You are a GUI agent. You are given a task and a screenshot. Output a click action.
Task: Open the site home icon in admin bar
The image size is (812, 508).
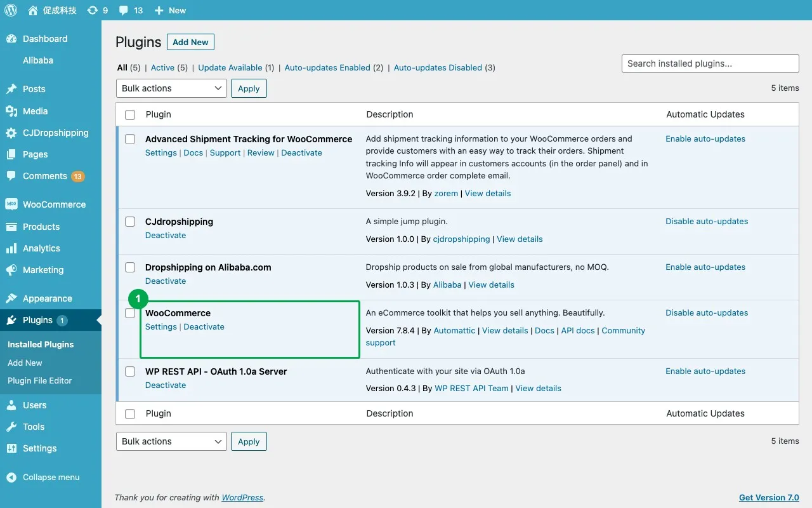[x=33, y=10]
